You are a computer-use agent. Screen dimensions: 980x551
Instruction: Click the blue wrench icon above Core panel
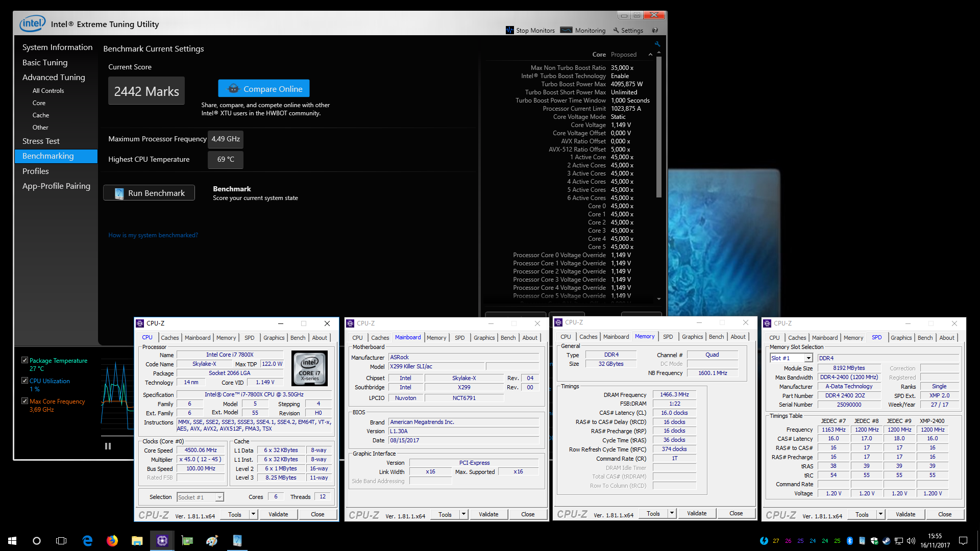[x=657, y=44]
